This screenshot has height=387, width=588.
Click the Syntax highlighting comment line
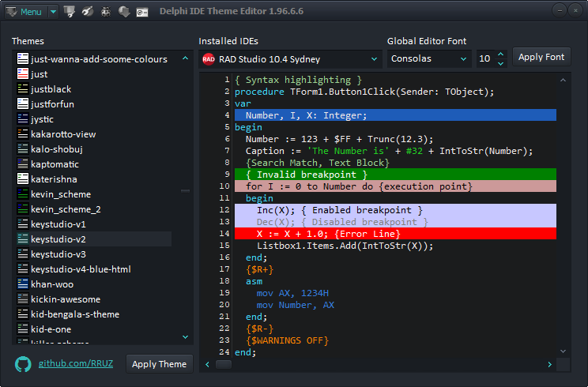[298, 80]
